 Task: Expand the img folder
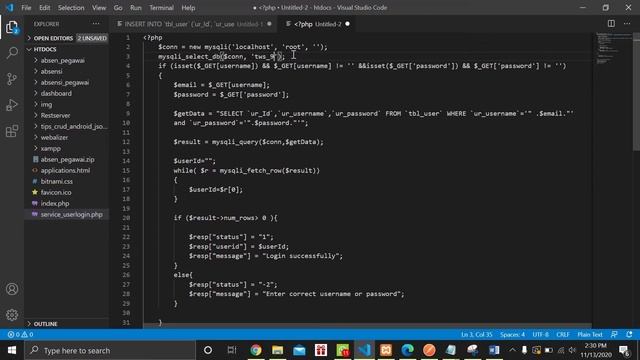click(67, 104)
